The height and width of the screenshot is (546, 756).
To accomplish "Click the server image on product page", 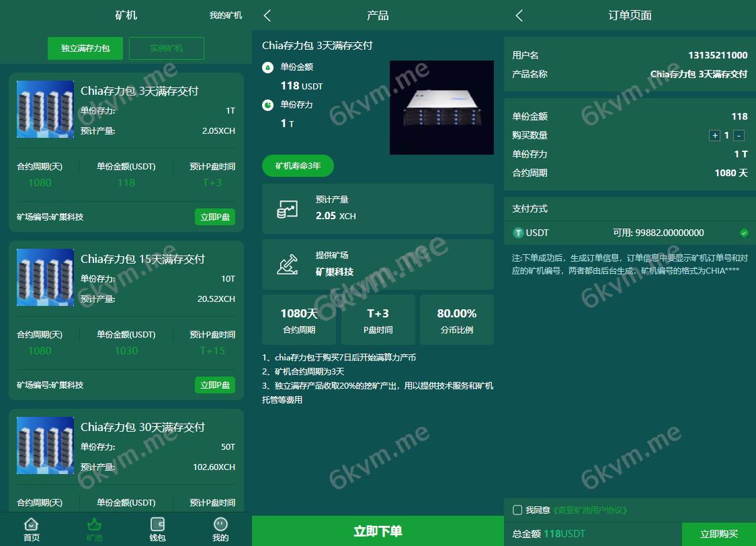I will [x=442, y=108].
